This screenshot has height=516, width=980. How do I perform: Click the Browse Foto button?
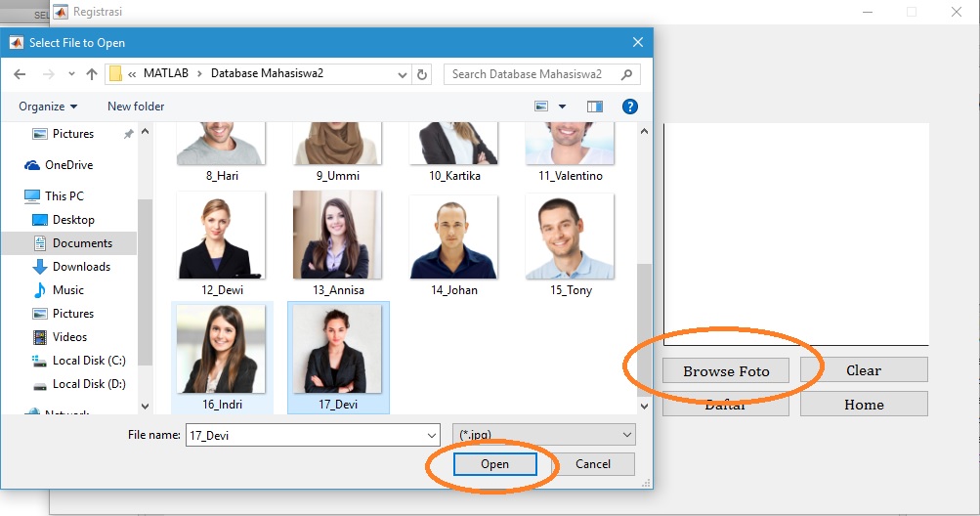point(726,370)
